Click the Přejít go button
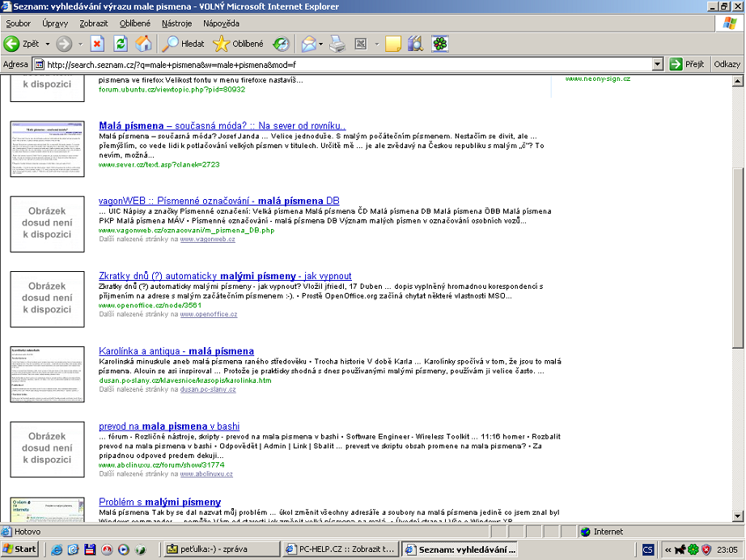Screen dimensions: 746x560 [x=688, y=65]
